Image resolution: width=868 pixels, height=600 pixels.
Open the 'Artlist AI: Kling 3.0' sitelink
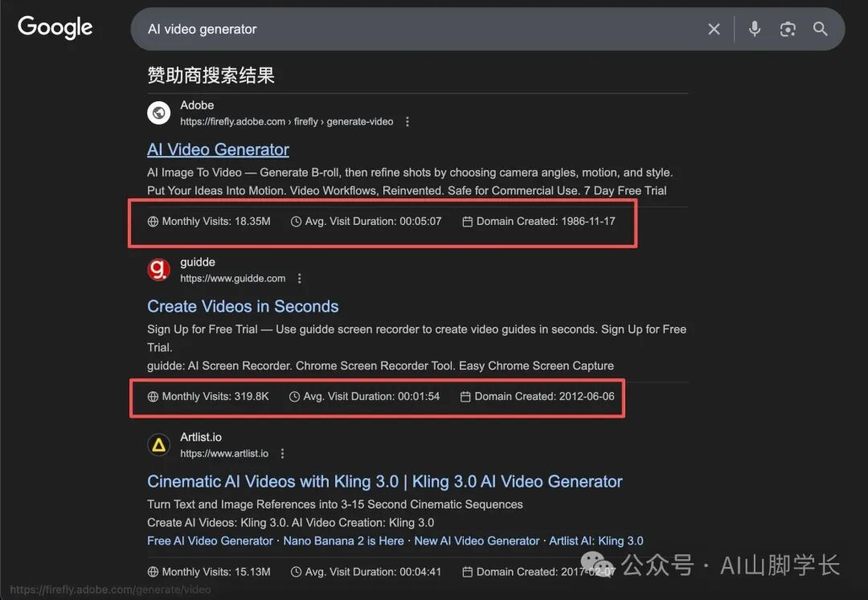point(596,541)
